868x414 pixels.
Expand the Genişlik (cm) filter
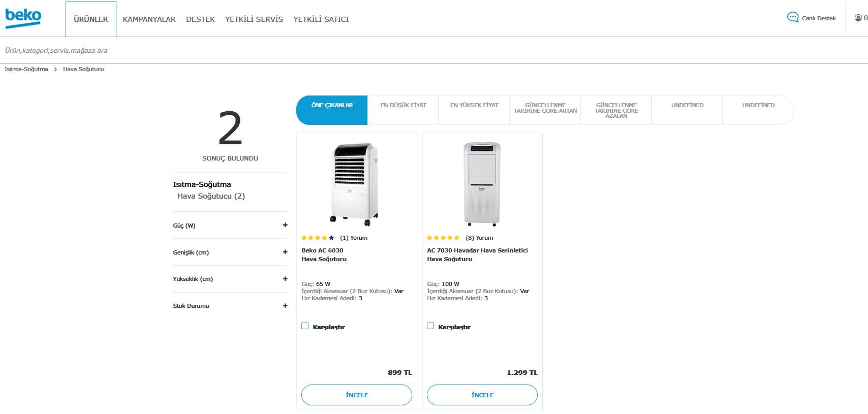tap(285, 252)
